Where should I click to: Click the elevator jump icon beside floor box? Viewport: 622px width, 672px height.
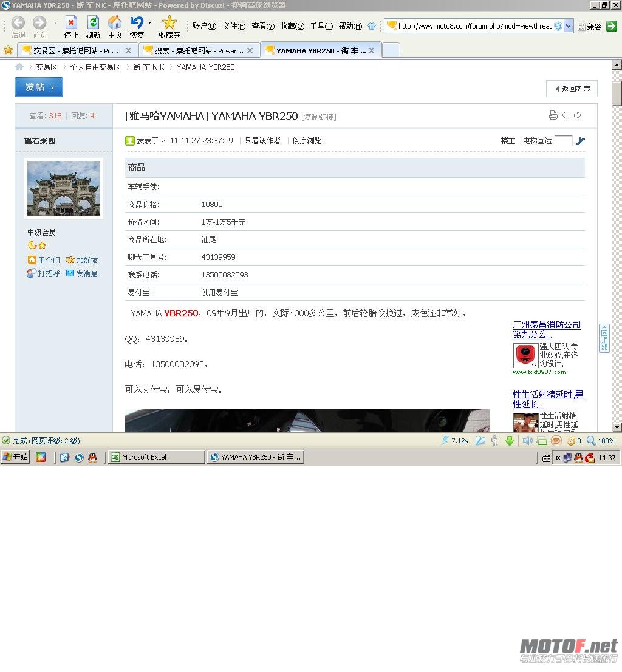580,141
